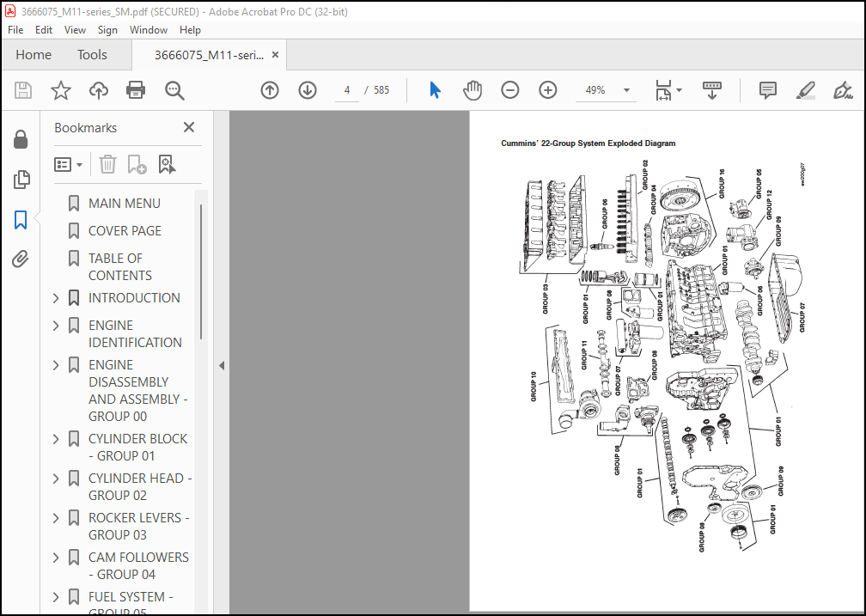Expand the INTRODUCTION bookmark

click(x=56, y=298)
